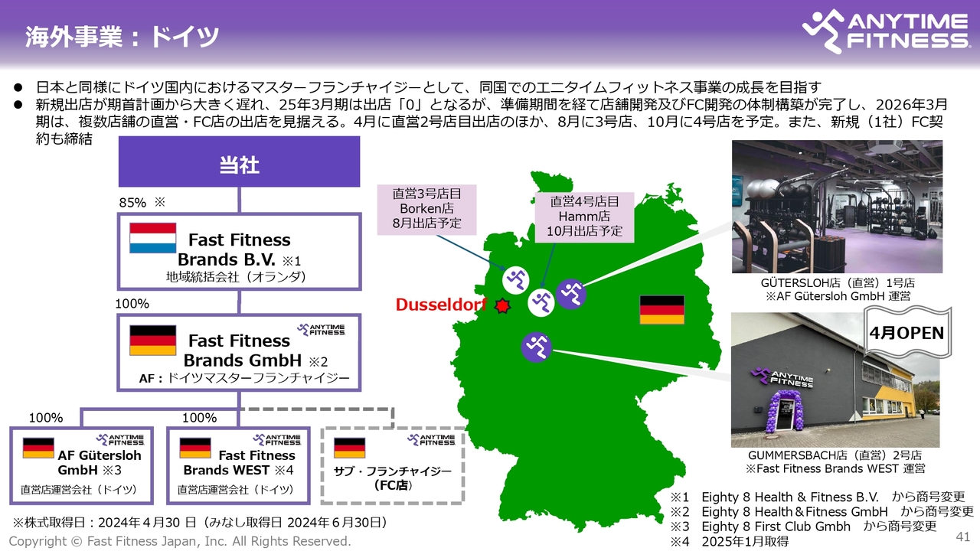The image size is (980, 551).
Task: Click the Fast Fitness Brands GmbH company name
Action: (244, 350)
